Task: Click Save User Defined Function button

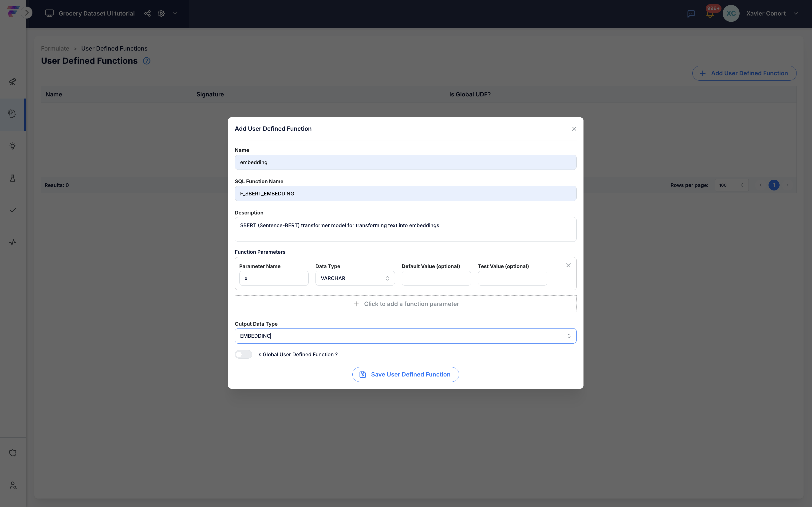Action: click(x=405, y=375)
